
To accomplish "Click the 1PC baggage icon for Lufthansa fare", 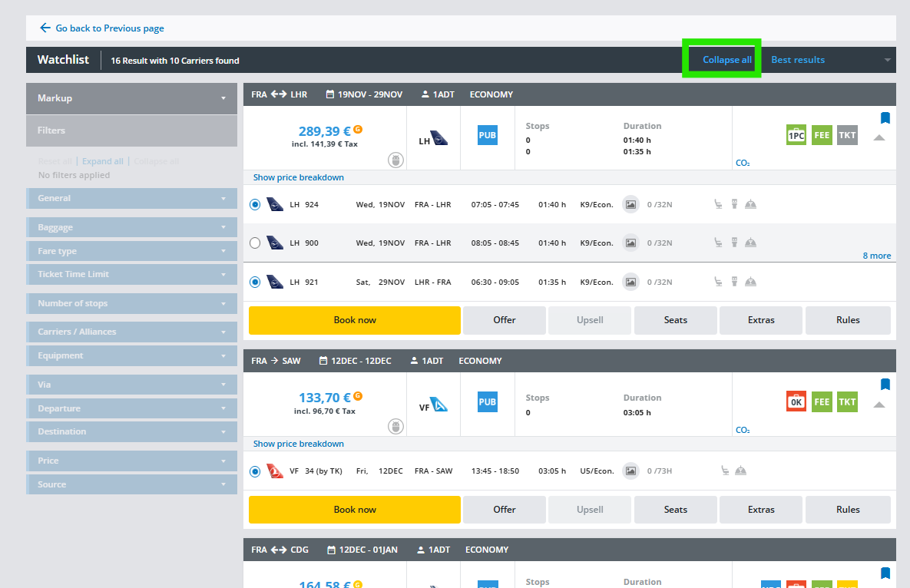I will (796, 135).
